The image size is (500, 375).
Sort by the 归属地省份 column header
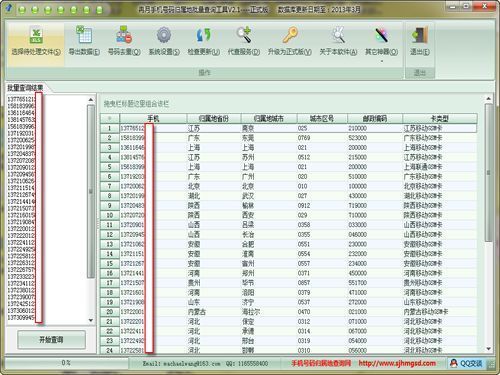(214, 118)
